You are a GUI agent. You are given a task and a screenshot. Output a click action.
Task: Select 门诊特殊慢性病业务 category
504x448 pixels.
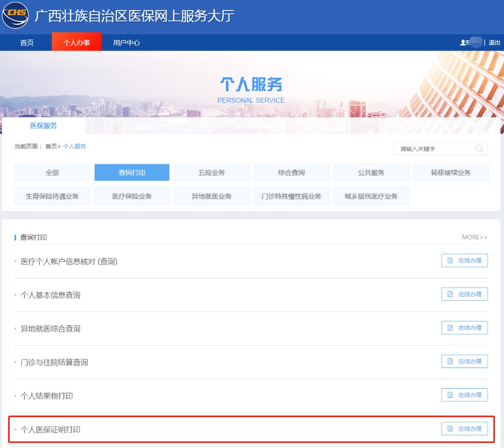click(x=291, y=196)
